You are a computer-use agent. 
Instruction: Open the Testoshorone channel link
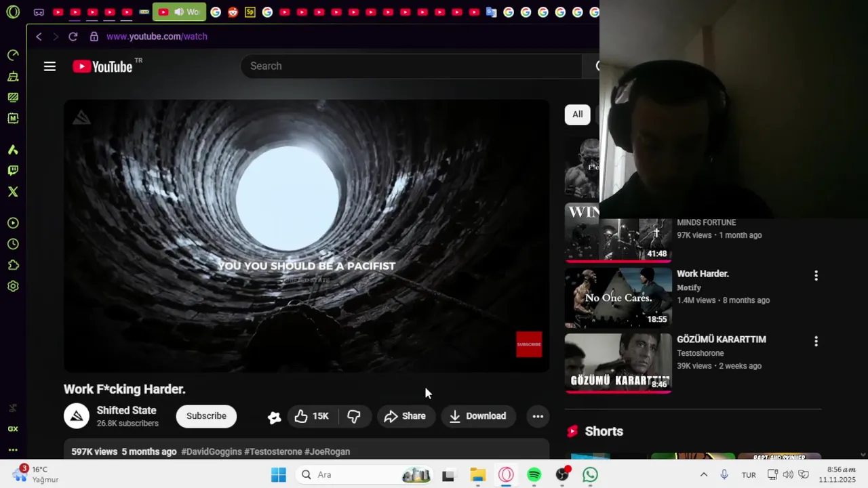coord(700,353)
